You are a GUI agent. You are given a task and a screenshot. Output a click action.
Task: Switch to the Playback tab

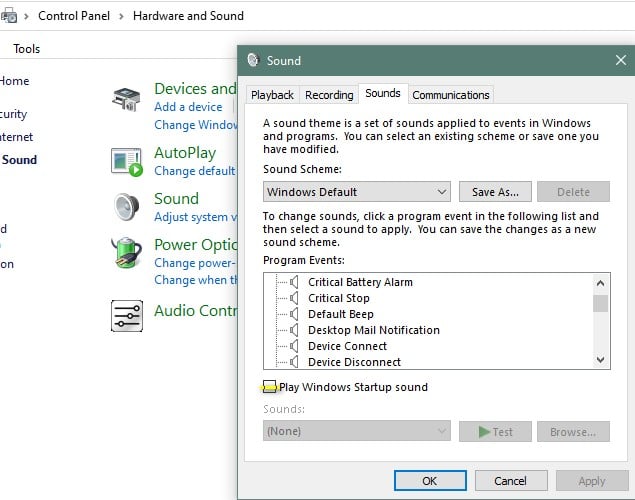[272, 95]
